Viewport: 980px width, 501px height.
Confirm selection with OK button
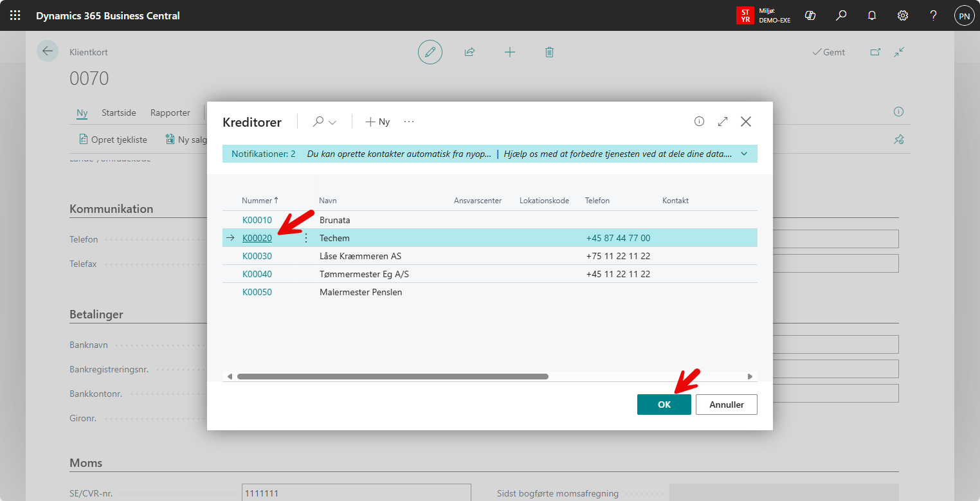664,405
